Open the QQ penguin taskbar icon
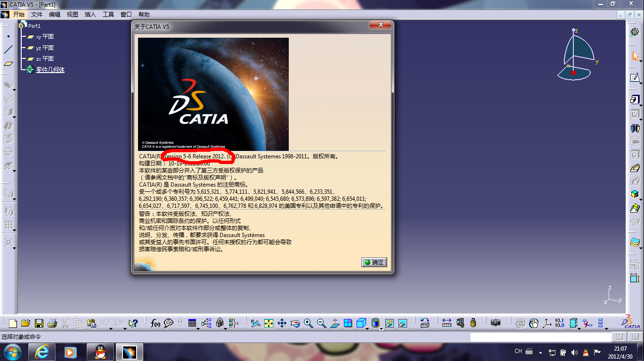Image resolution: width=644 pixels, height=361 pixels. click(100, 352)
